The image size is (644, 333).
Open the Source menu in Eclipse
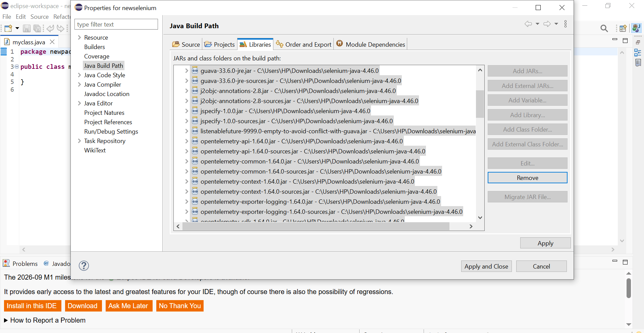click(40, 16)
